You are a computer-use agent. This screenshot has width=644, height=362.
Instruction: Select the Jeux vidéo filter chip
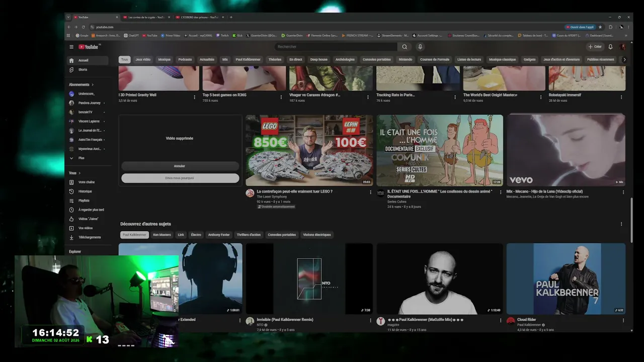pos(143,59)
